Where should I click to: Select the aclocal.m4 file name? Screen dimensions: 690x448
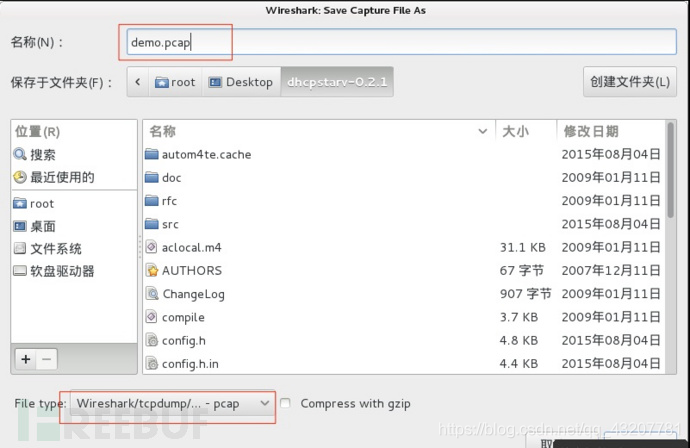191,247
